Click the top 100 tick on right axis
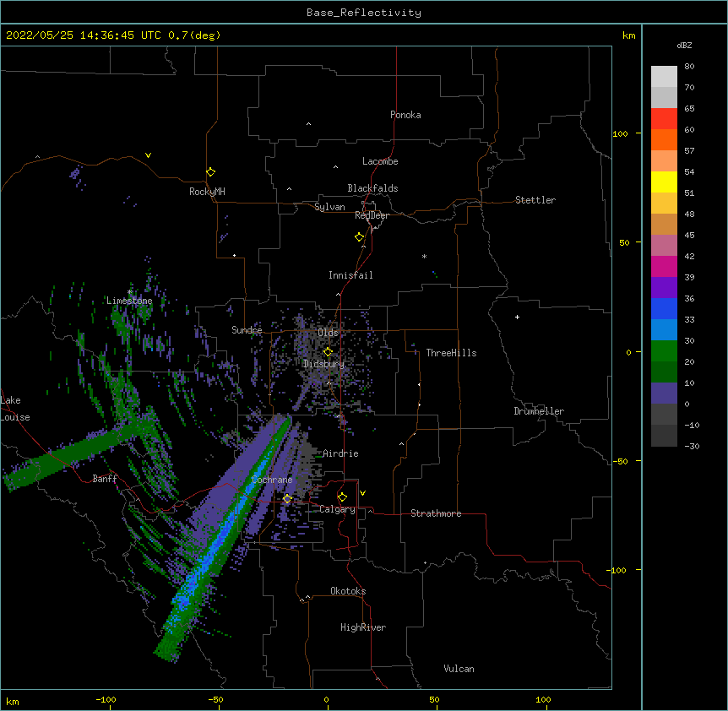728x711 pixels. (x=620, y=133)
